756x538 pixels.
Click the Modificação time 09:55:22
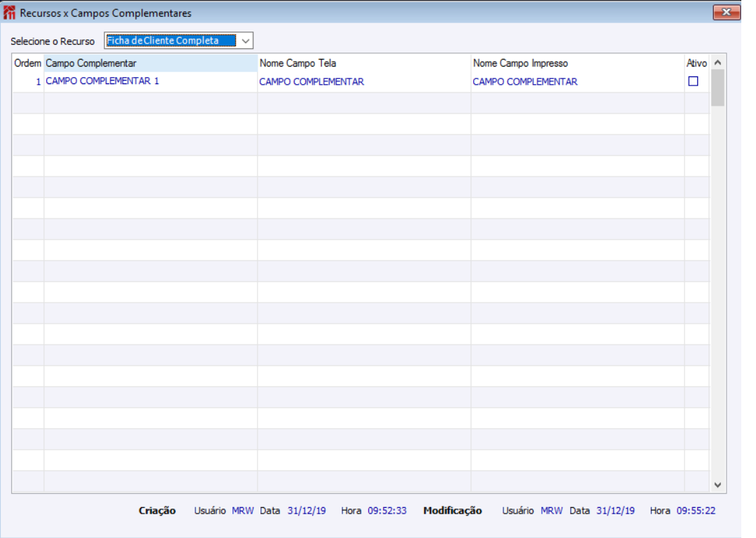pyautogui.click(x=696, y=511)
